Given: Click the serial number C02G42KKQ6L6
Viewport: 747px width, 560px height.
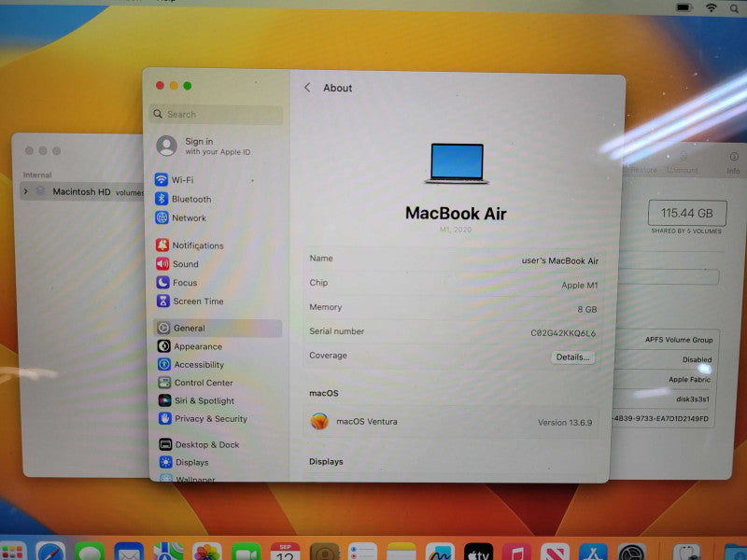Looking at the screenshot, I should 563,333.
